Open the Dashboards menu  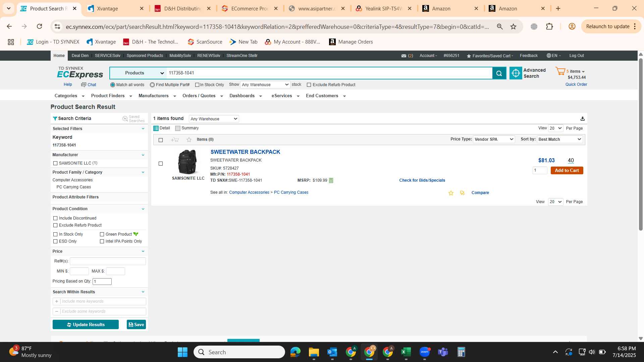(x=246, y=96)
